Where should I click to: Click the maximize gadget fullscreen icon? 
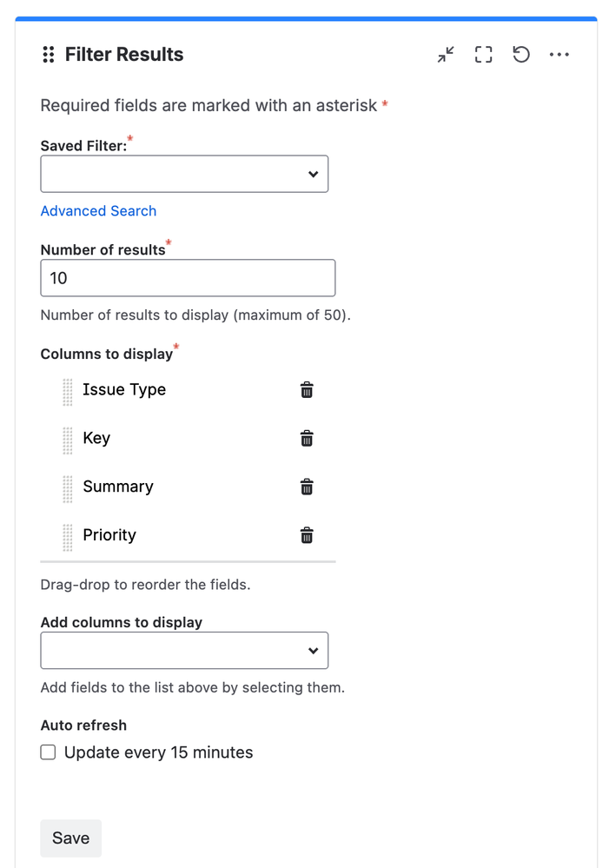(x=483, y=55)
